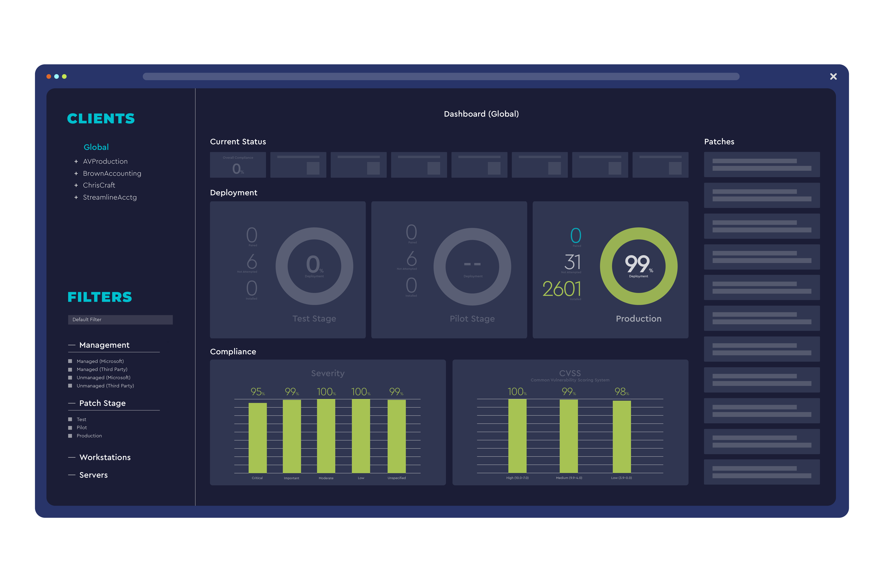The width and height of the screenshot is (884, 588).
Task: Check Managed (Microsoft) filter box
Action: (x=70, y=361)
